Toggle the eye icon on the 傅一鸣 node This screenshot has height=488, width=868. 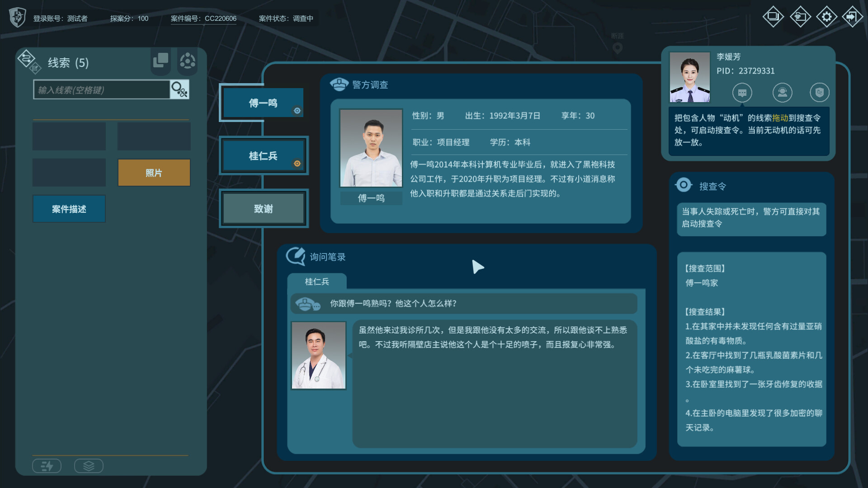(x=297, y=110)
